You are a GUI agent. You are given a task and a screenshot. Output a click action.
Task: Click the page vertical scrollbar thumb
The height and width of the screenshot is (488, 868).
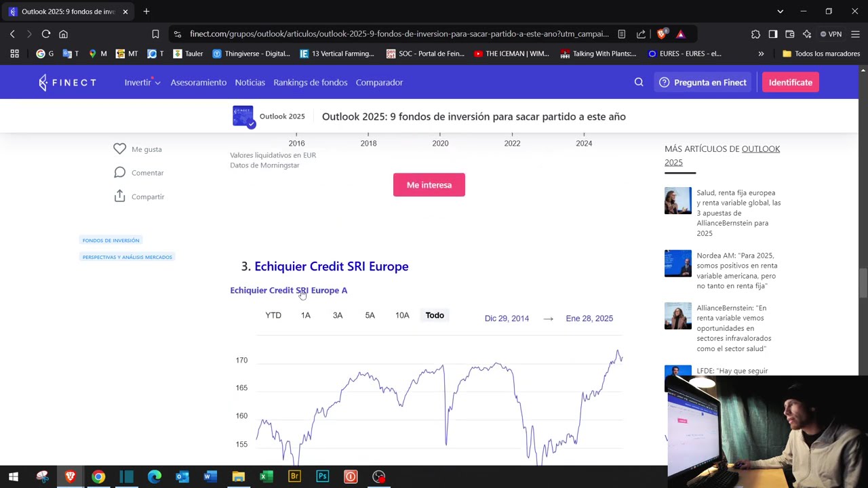pyautogui.click(x=863, y=283)
